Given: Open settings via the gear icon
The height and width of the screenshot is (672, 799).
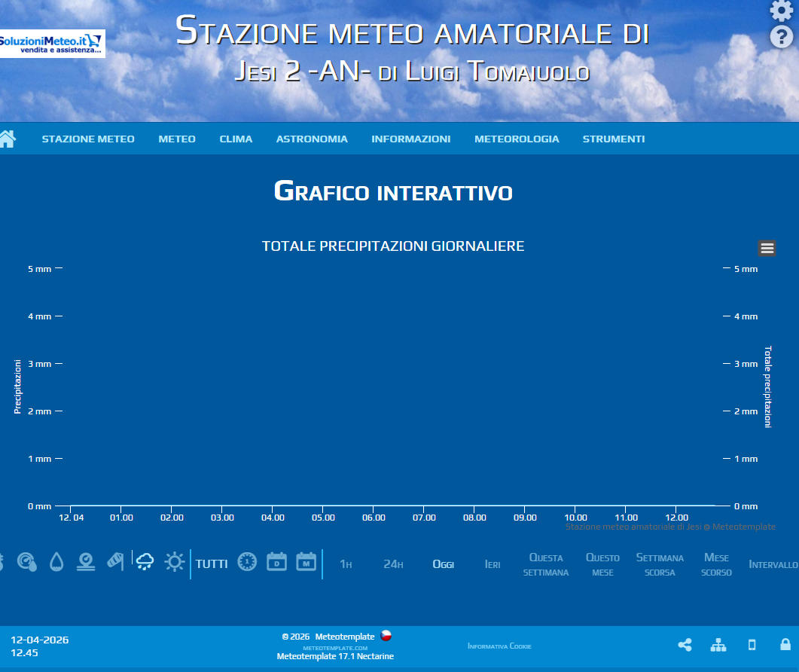Looking at the screenshot, I should point(781,11).
